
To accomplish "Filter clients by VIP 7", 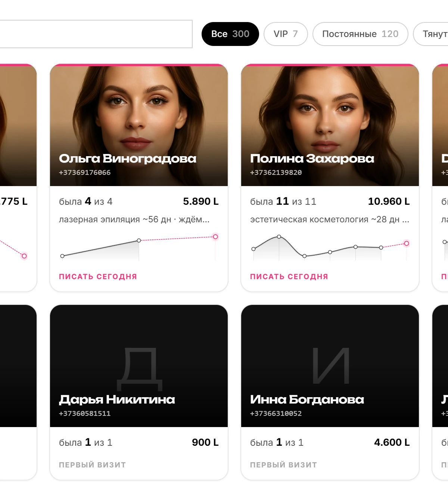I will pyautogui.click(x=286, y=34).
